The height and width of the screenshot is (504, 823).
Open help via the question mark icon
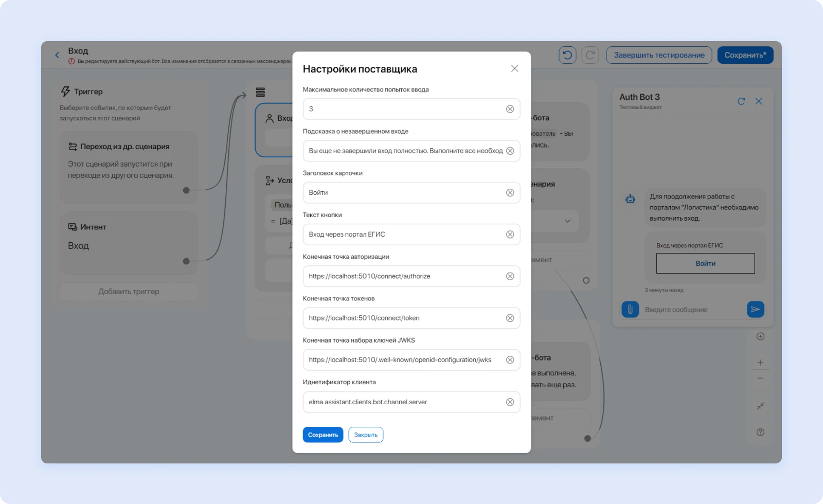(x=760, y=432)
